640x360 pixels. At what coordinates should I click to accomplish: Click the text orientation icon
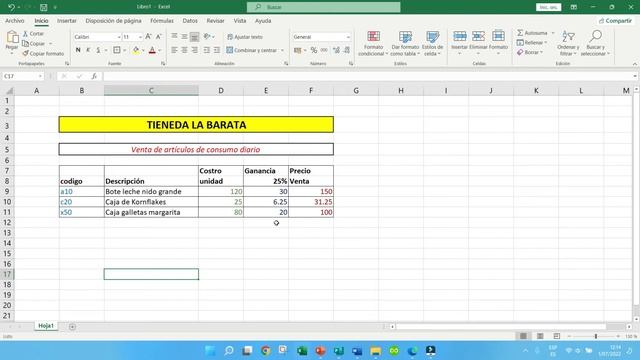pyautogui.click(x=207, y=37)
